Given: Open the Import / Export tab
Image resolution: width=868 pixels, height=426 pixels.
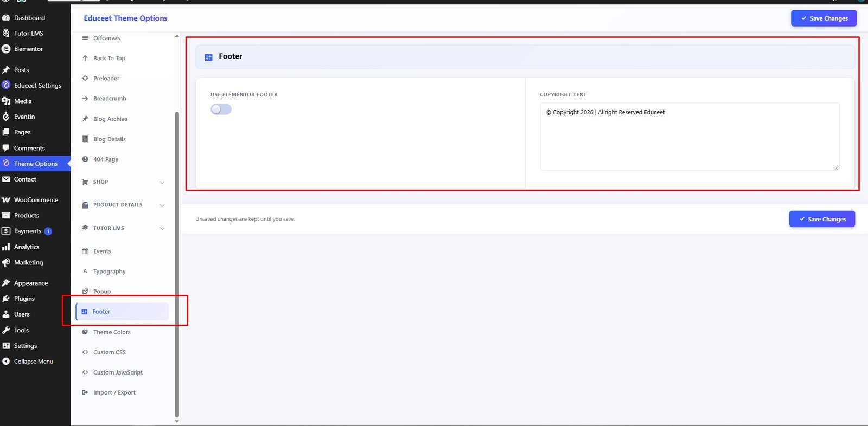Looking at the screenshot, I should (x=122, y=393).
